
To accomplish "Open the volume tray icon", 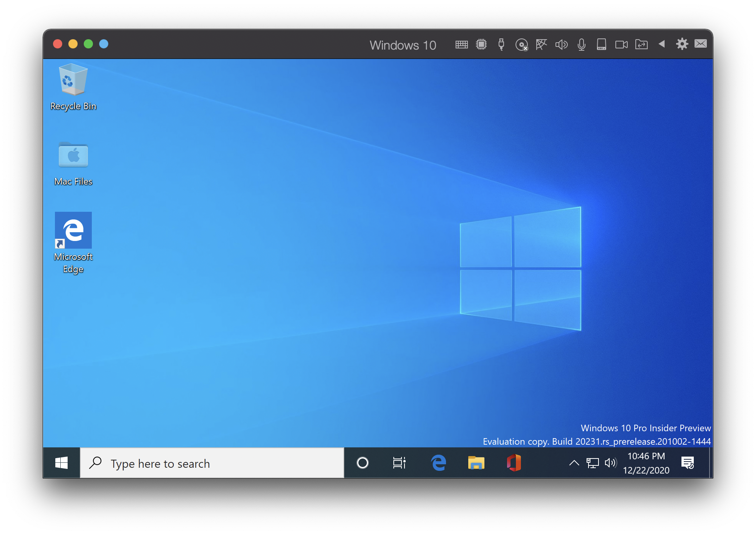I will click(610, 463).
